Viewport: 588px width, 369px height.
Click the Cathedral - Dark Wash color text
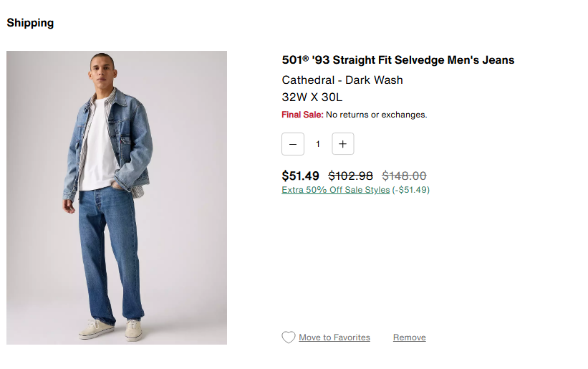342,80
